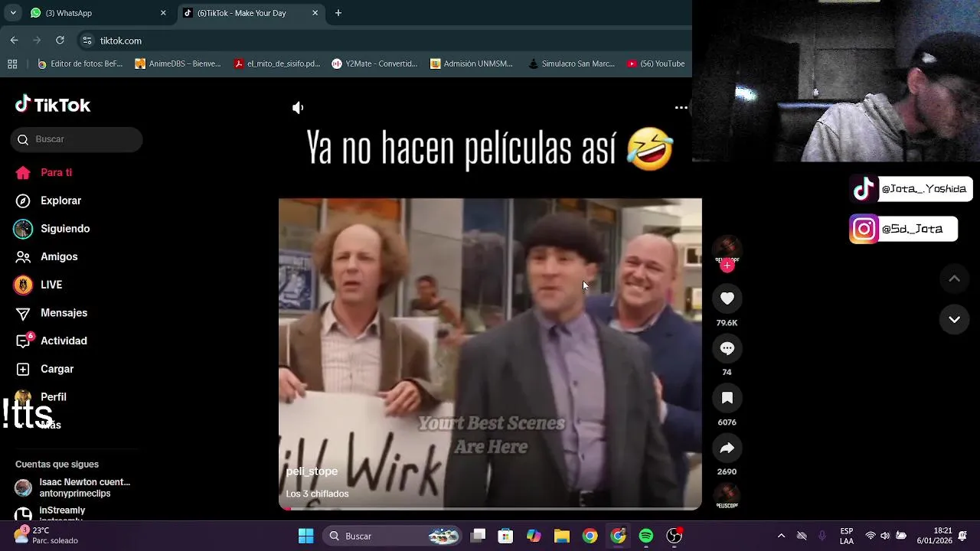Screen dimensions: 980x551
Task: Open the Chrome apps grid shortcut
Action: [x=12, y=64]
